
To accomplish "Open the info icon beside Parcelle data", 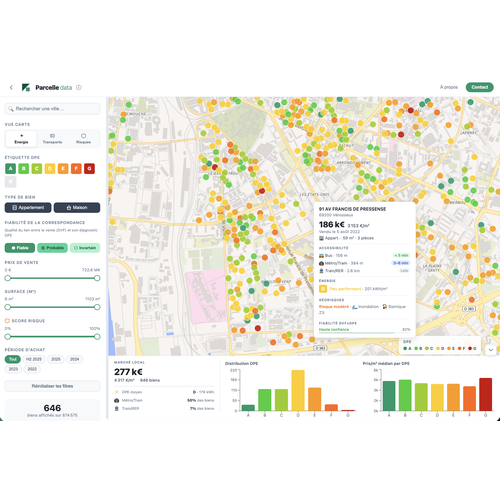I will click(79, 87).
